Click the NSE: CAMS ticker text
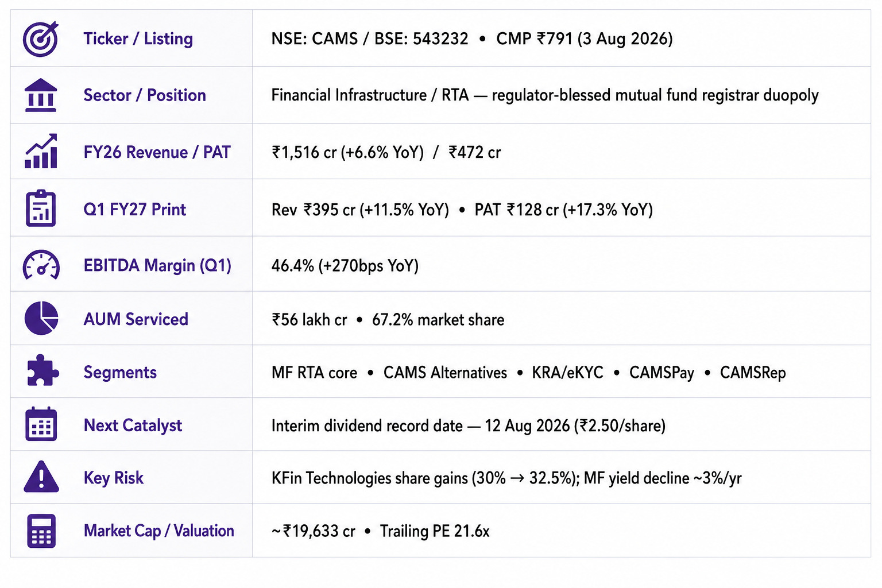882x588 pixels. point(315,38)
